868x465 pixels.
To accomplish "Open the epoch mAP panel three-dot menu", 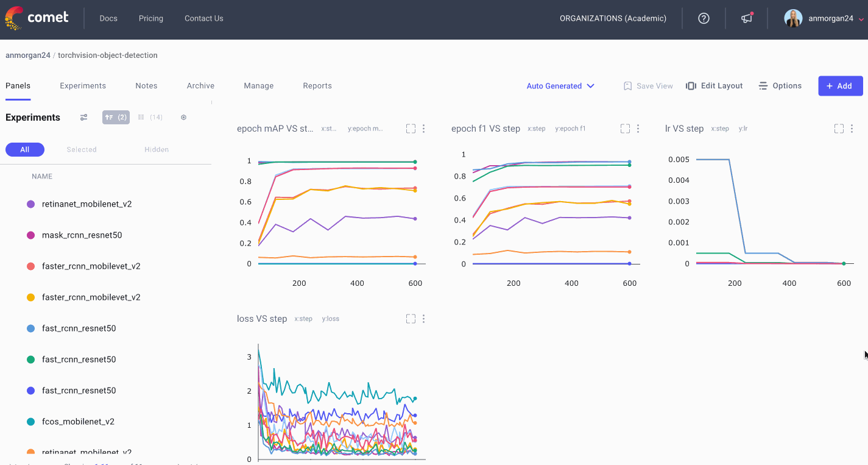I will pyautogui.click(x=424, y=129).
